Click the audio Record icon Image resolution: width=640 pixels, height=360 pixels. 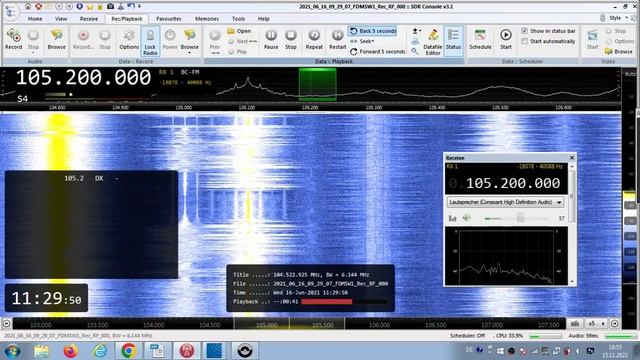pos(13,39)
